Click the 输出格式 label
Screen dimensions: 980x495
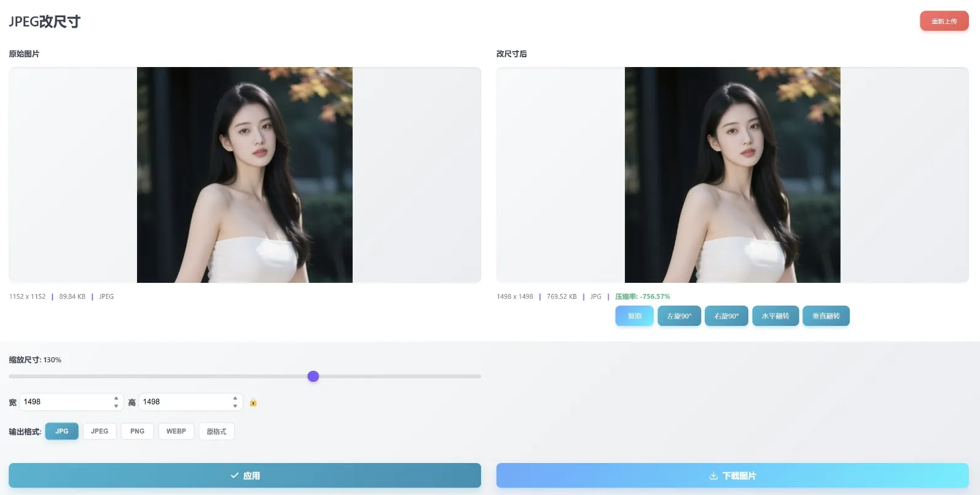[25, 432]
